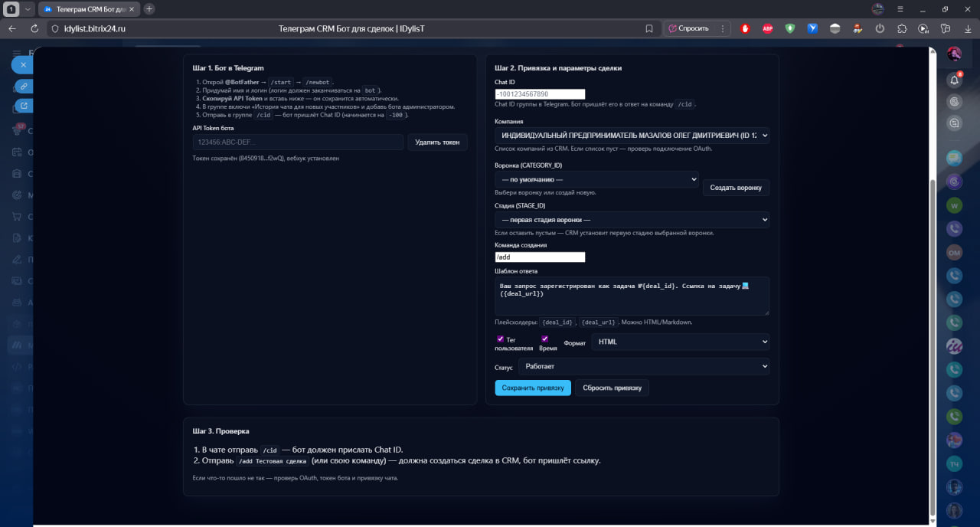The height and width of the screenshot is (527, 980).
Task: Open a new browser tab
Action: pyautogui.click(x=149, y=9)
